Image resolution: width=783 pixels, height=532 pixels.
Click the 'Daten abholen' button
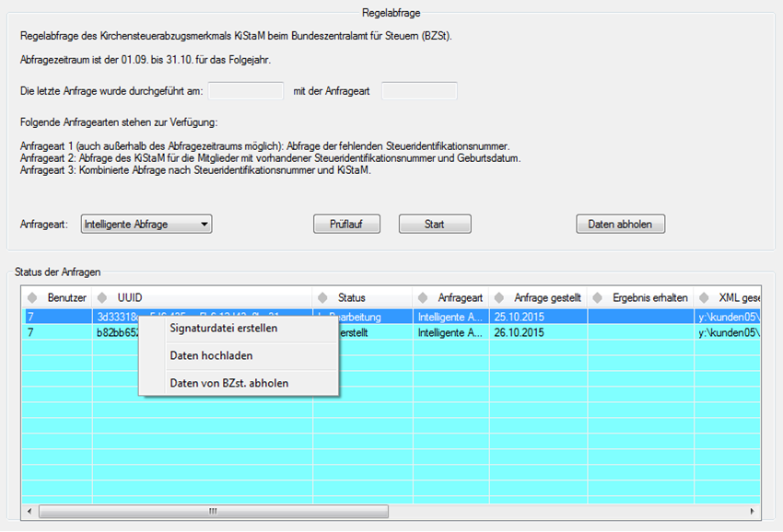tap(620, 224)
